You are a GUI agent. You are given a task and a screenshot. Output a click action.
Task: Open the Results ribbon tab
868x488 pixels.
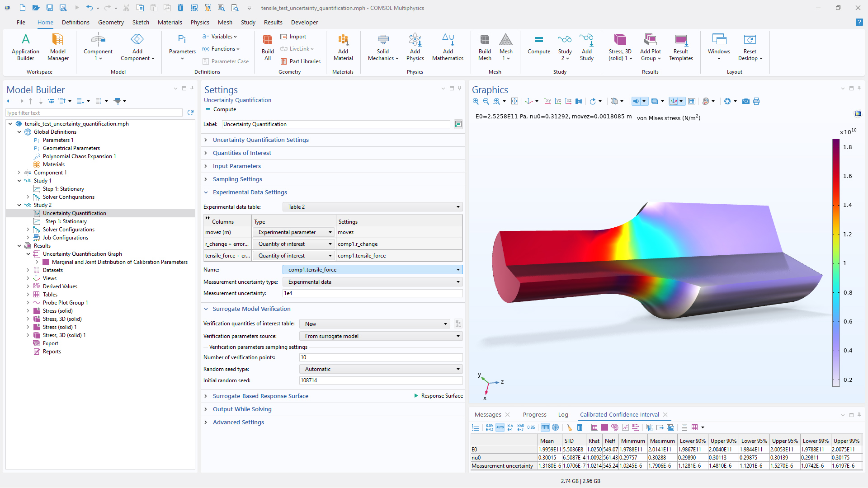(x=273, y=22)
